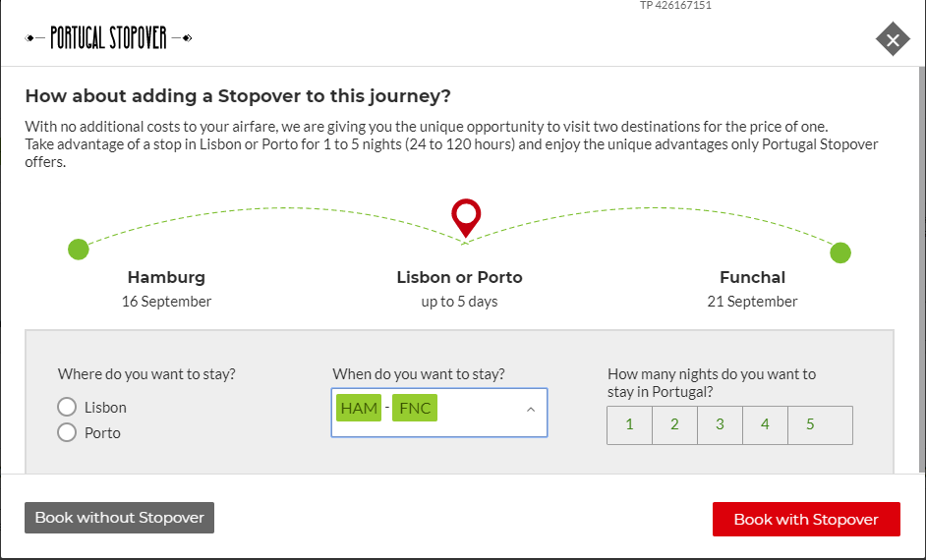Viewport: 926px width, 560px height.
Task: Choose 4 nights in Portugal
Action: coord(765,424)
